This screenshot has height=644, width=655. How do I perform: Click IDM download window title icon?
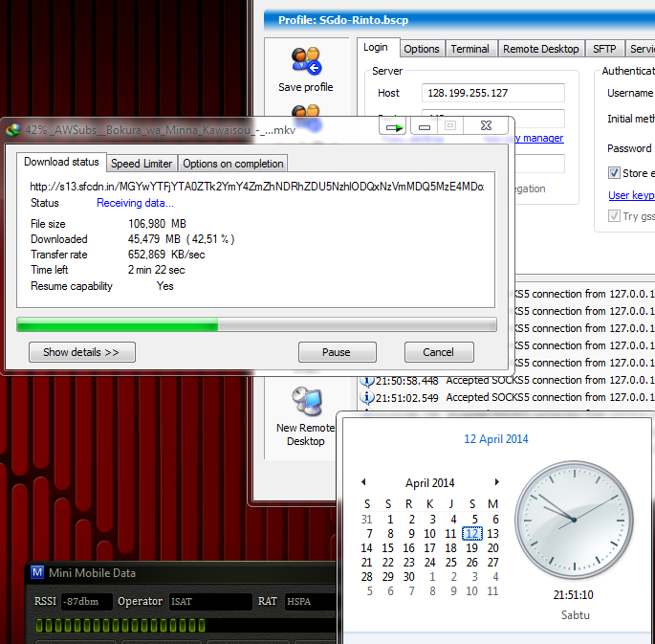(13, 130)
